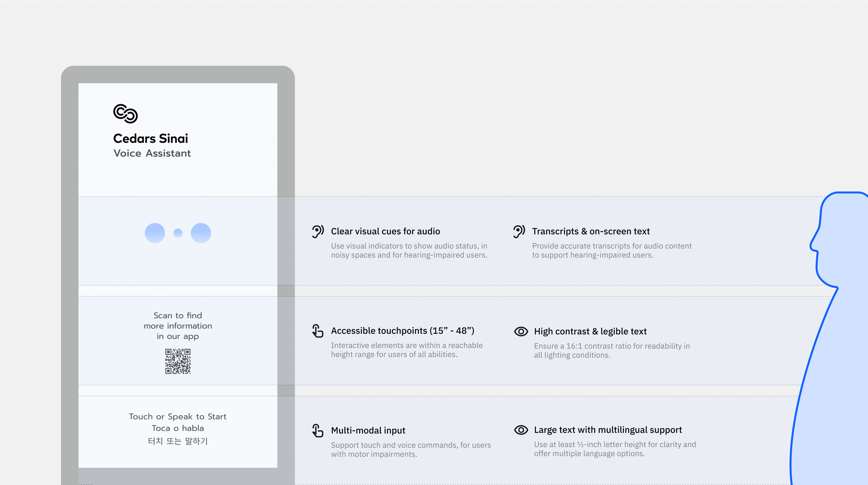Click the "Cedars Sinai" title text
Image resolution: width=868 pixels, height=485 pixels.
(151, 138)
